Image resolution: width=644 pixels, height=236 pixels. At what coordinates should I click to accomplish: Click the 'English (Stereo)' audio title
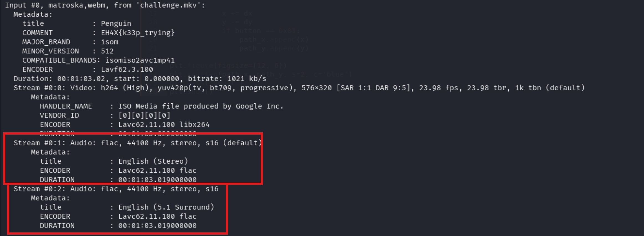coord(153,161)
